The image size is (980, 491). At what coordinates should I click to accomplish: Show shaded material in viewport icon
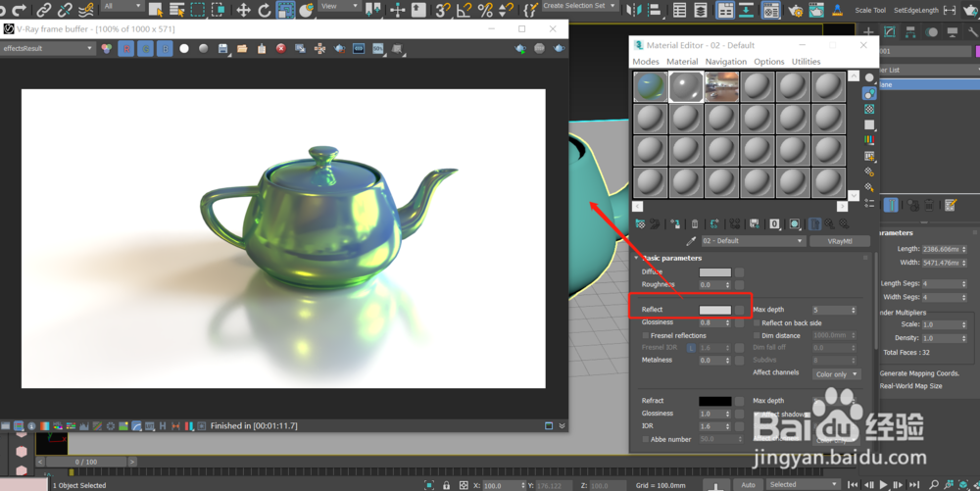coord(795,223)
